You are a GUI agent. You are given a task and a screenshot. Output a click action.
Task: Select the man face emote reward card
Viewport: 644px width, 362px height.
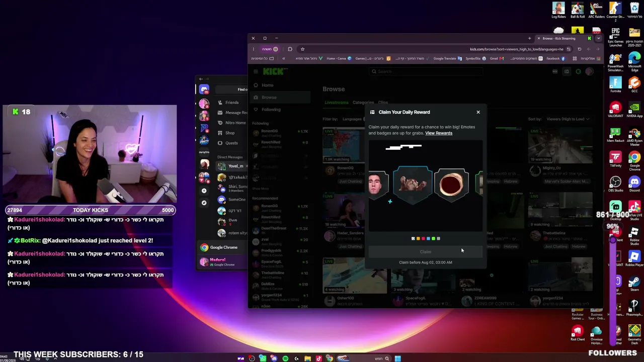[378, 185]
